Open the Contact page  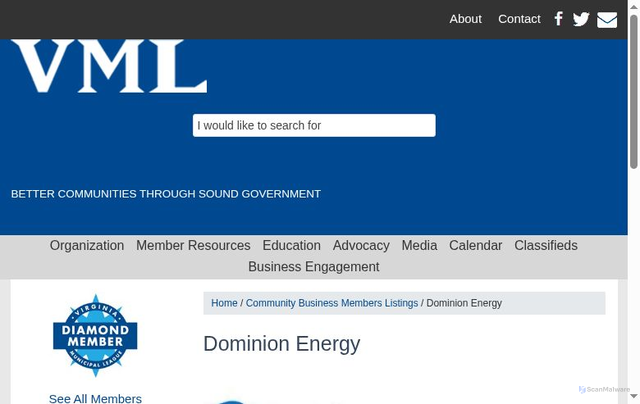(x=519, y=19)
